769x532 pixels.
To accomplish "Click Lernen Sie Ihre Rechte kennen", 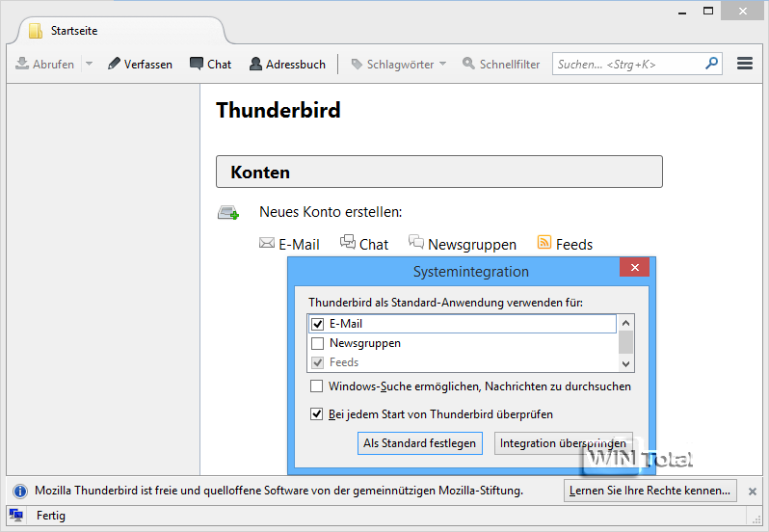I will coord(650,491).
